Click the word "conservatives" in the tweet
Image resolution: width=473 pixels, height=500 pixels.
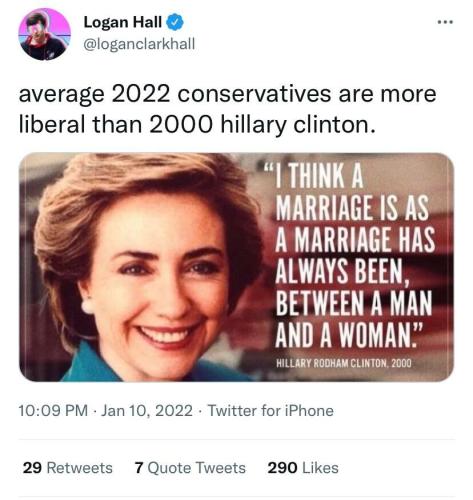click(x=254, y=94)
